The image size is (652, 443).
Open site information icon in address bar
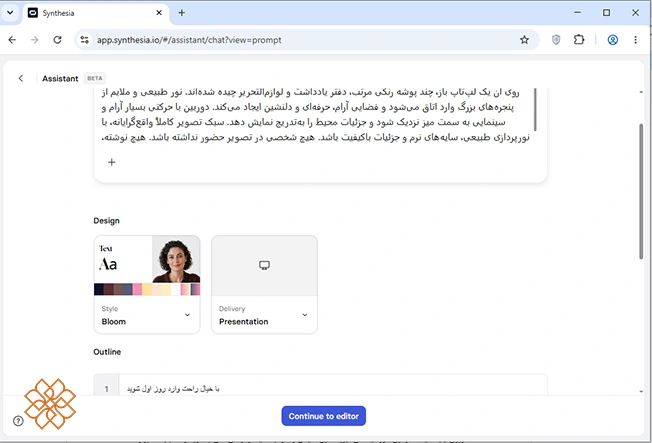coord(85,40)
